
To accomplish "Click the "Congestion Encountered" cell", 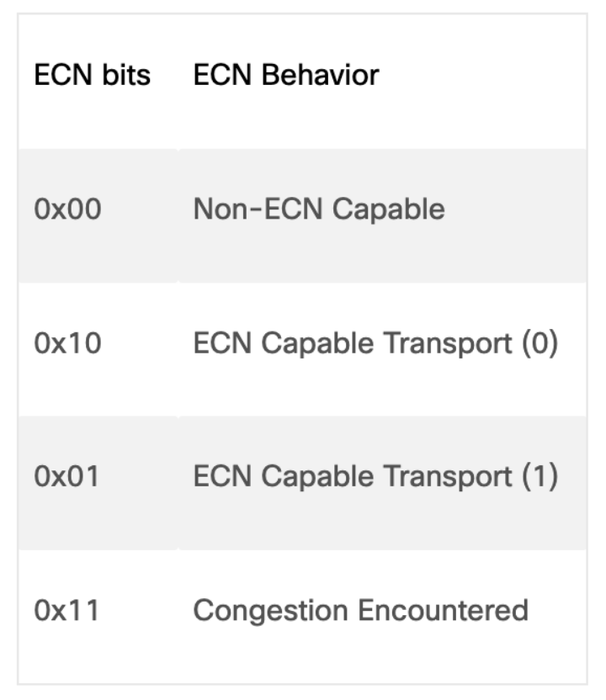I will 360,610.
